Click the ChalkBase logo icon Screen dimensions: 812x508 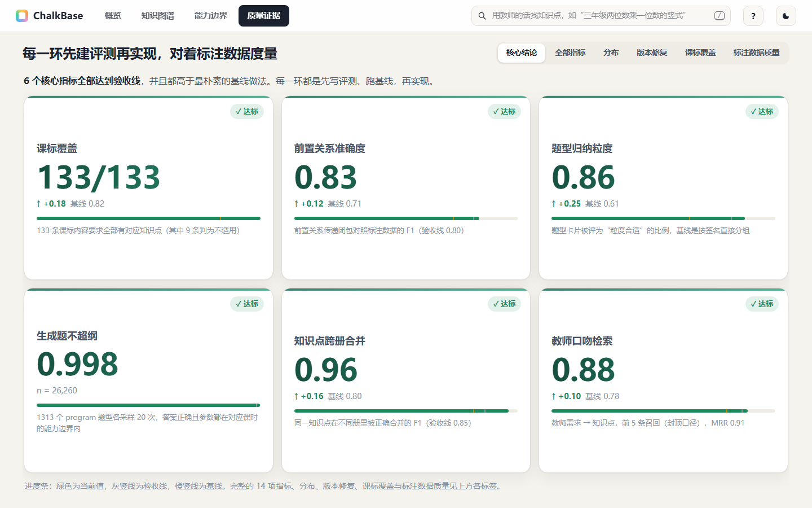coord(22,16)
